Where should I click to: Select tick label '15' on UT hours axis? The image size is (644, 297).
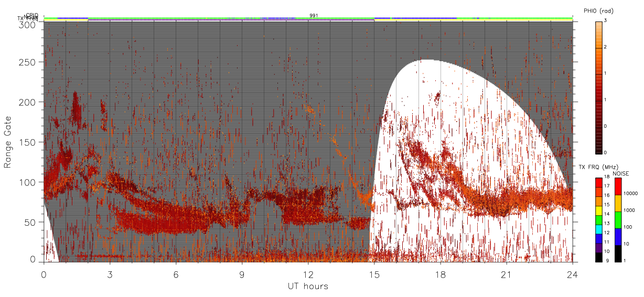click(x=374, y=274)
